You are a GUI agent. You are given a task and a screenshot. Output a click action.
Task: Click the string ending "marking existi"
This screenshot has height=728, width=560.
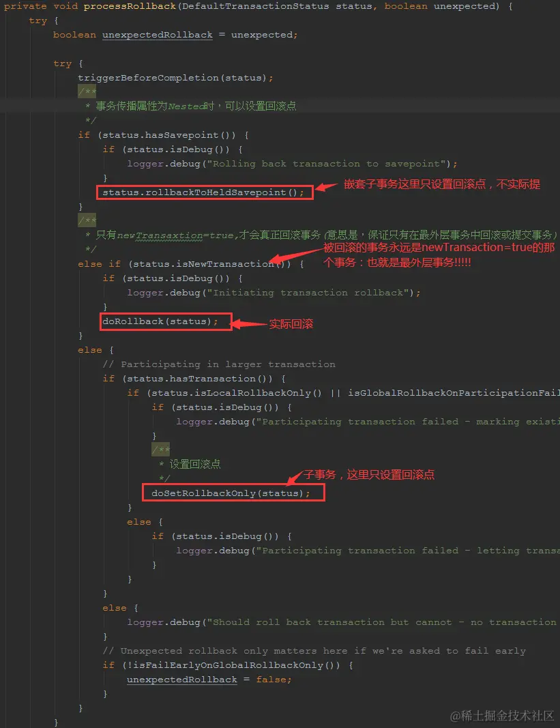click(408, 422)
